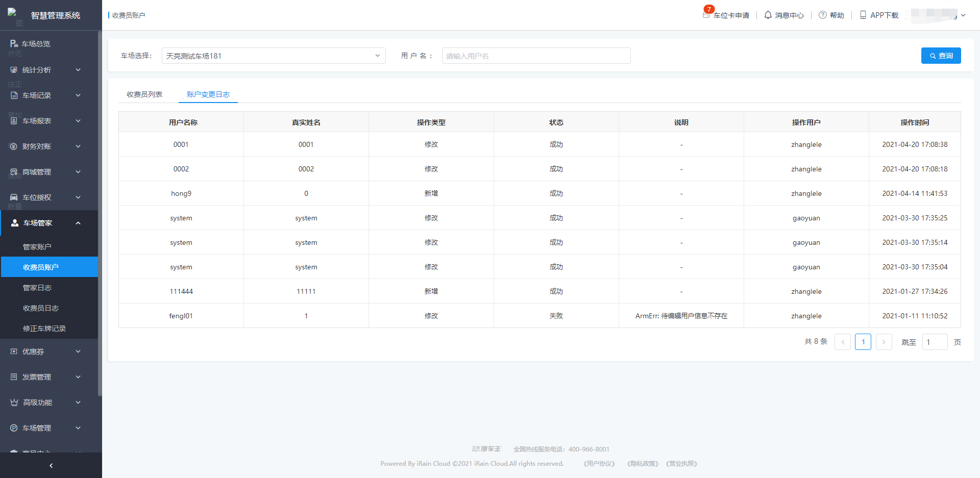Click the next page arrow in pagination
The width and height of the screenshot is (980, 478).
(884, 342)
